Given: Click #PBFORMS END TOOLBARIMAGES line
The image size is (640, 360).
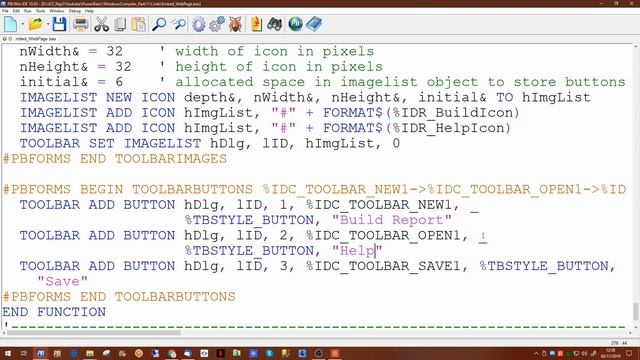Looking at the screenshot, I should pos(115,159).
